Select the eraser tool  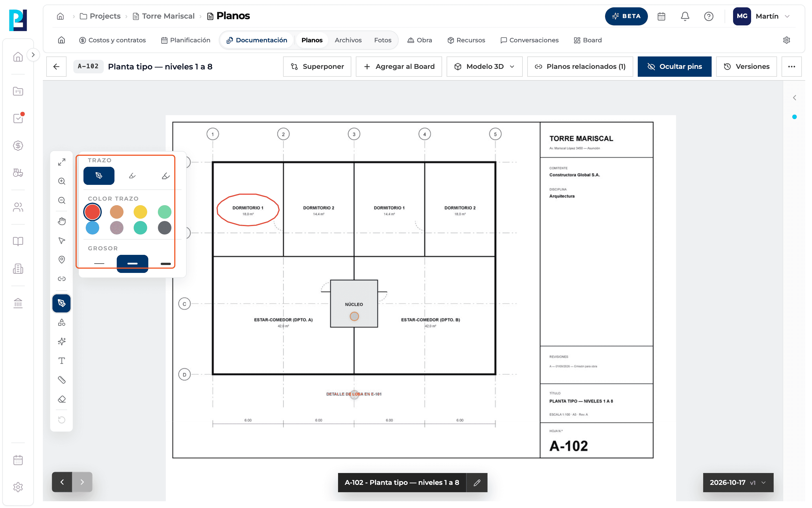click(61, 399)
